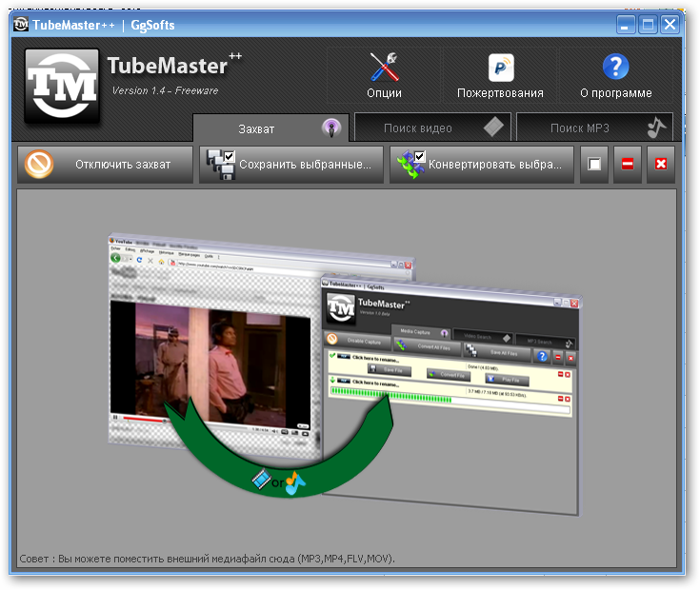Click Отключить захват button

(x=106, y=165)
